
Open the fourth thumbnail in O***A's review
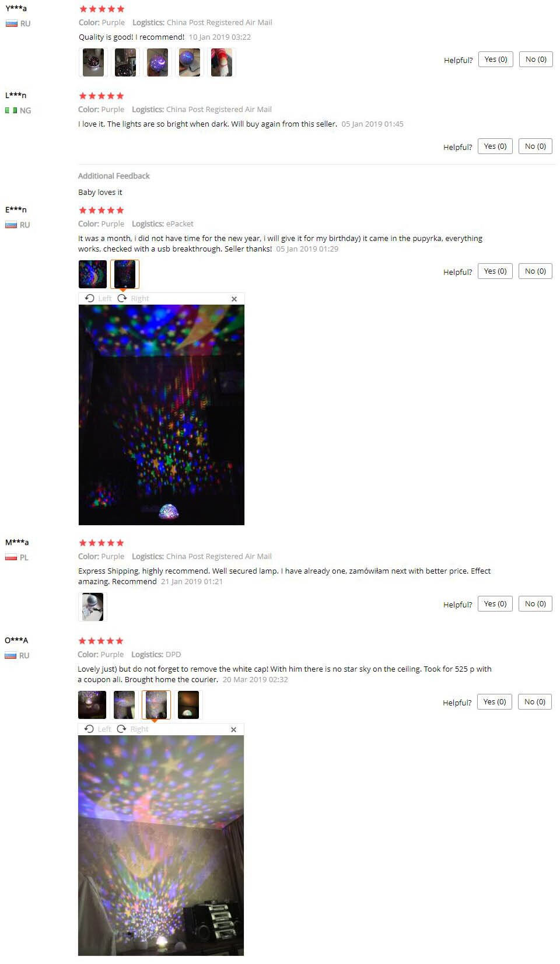(x=188, y=705)
